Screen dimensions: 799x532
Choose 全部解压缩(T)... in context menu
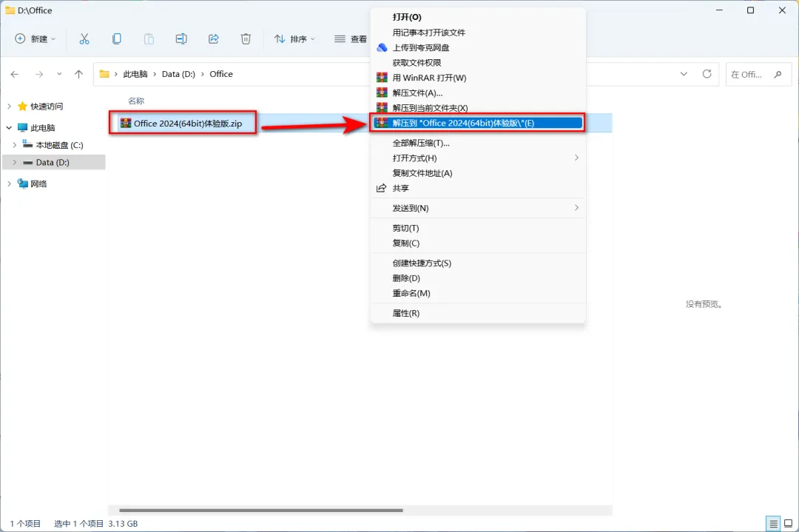479,144
